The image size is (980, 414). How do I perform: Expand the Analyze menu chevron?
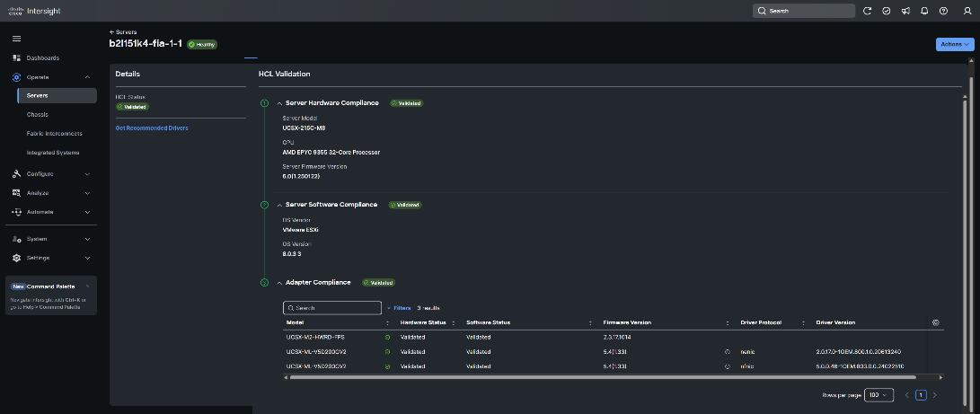click(x=87, y=193)
